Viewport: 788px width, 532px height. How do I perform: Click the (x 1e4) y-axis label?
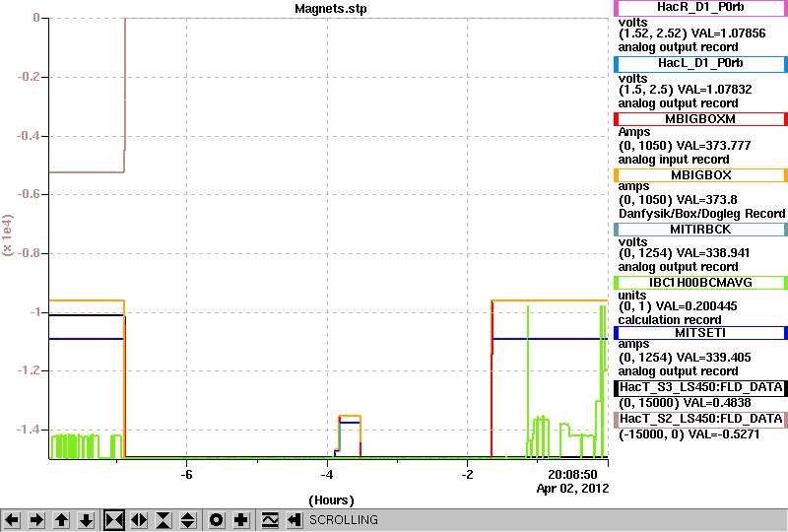8,234
